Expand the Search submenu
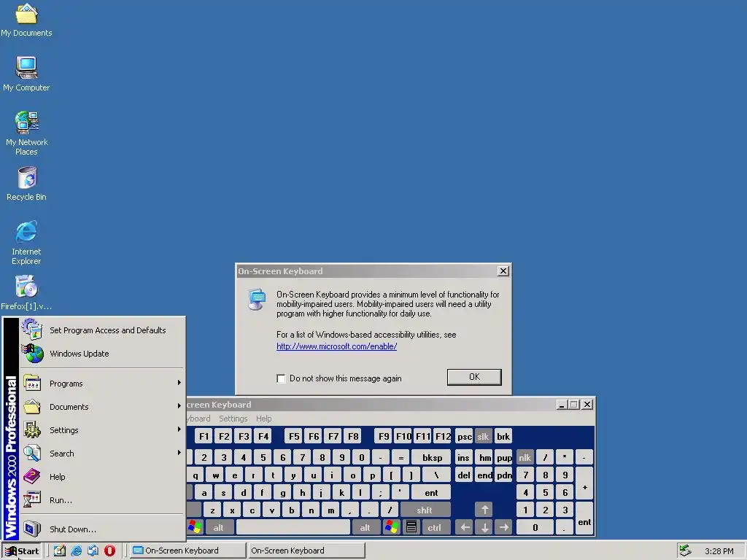This screenshot has height=560, width=747. [x=102, y=454]
